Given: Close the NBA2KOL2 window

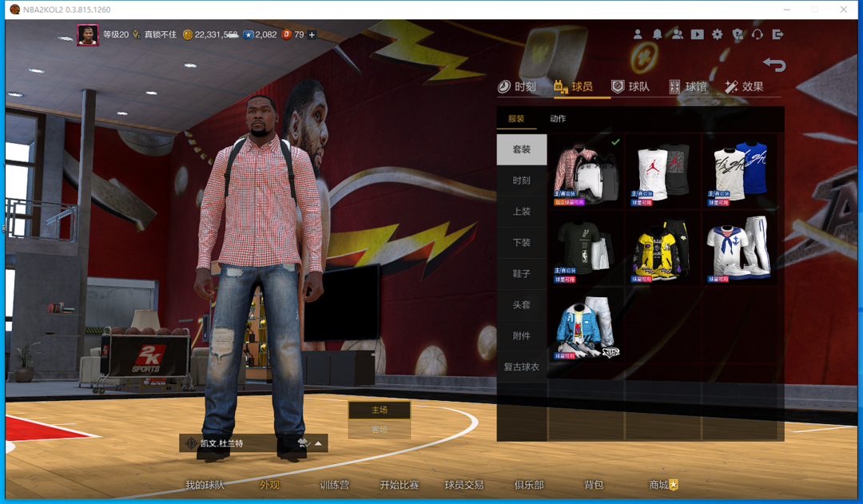Looking at the screenshot, I should pyautogui.click(x=843, y=10).
